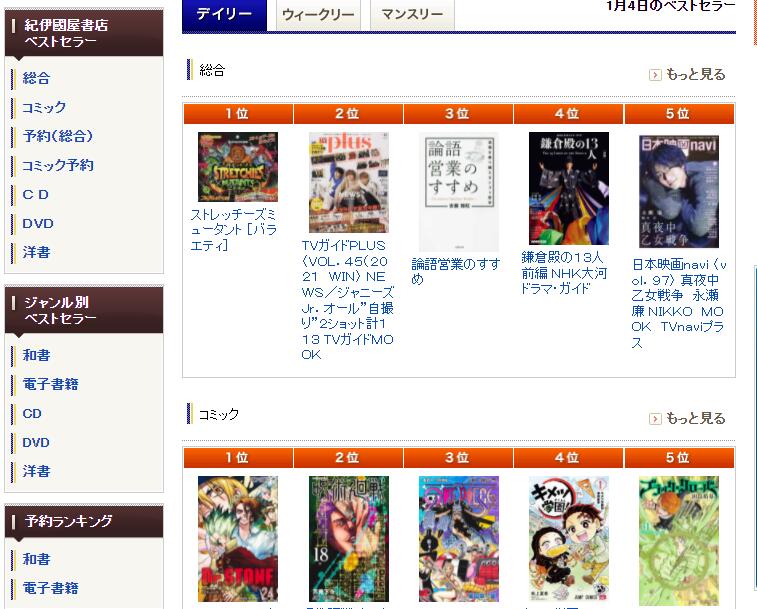The width and height of the screenshot is (757, 609).
Task: Open the 論語営業のすすめ book cover
Action: pyautogui.click(x=458, y=191)
